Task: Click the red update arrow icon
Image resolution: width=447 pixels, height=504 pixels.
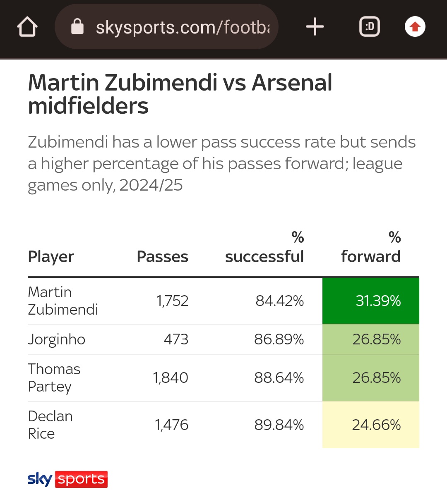Action: point(415,27)
